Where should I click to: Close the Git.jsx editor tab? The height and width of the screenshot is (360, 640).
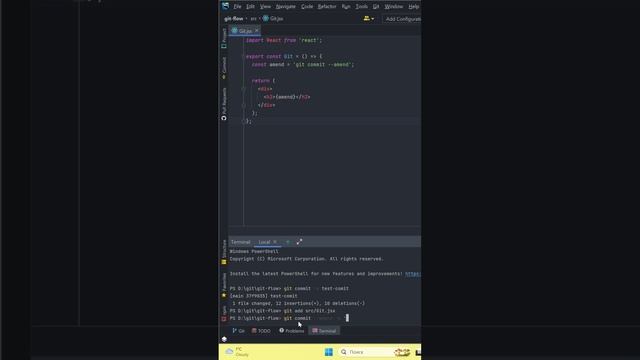point(257,31)
